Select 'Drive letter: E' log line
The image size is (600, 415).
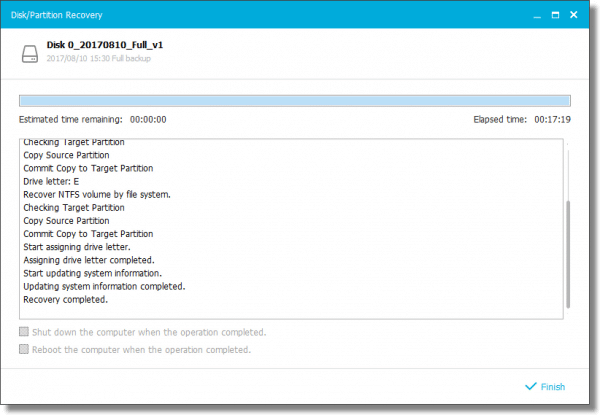[x=51, y=181]
